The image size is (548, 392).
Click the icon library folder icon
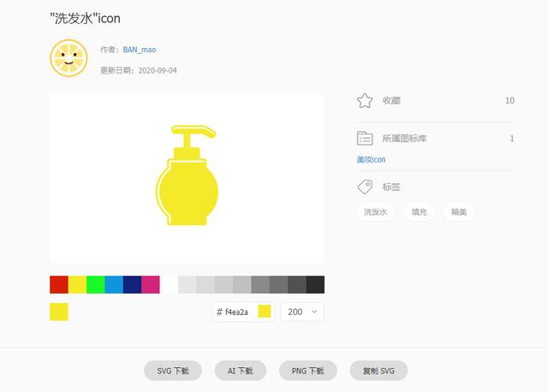pos(365,139)
